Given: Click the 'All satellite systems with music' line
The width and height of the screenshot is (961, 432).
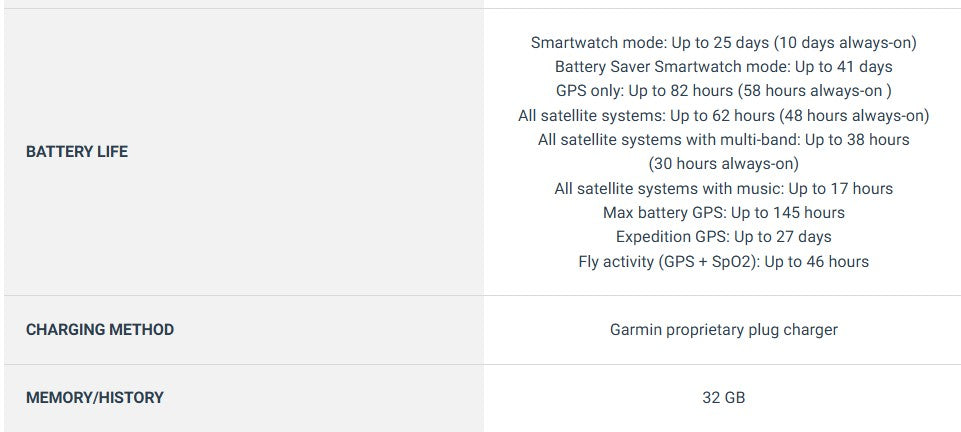Looking at the screenshot, I should tap(723, 189).
